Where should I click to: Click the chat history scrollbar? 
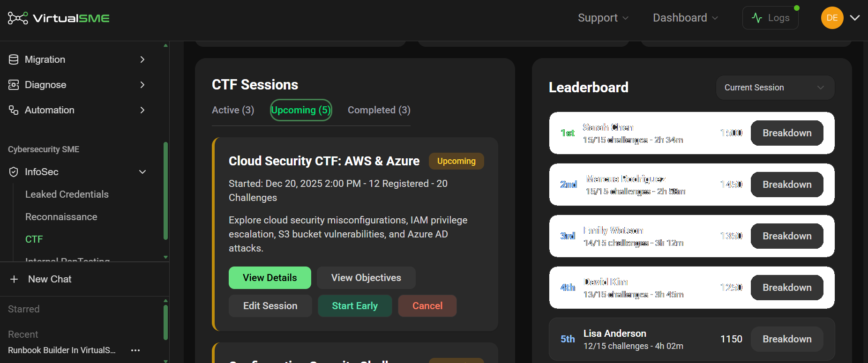(165, 323)
